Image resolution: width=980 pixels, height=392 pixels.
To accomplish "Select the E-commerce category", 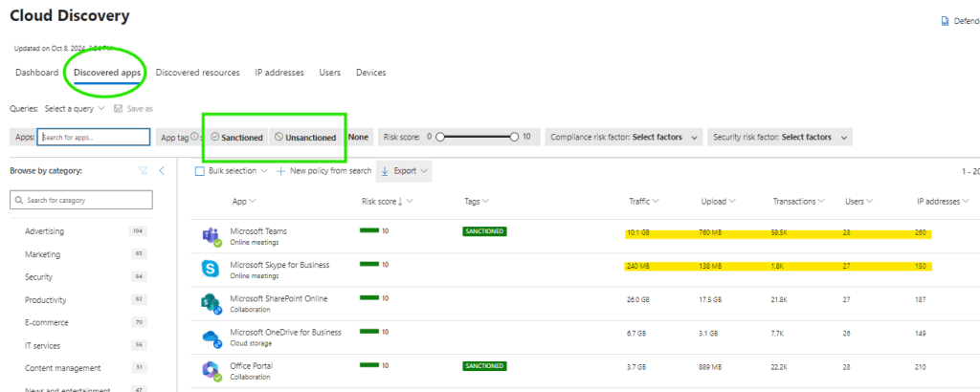I will point(47,323).
